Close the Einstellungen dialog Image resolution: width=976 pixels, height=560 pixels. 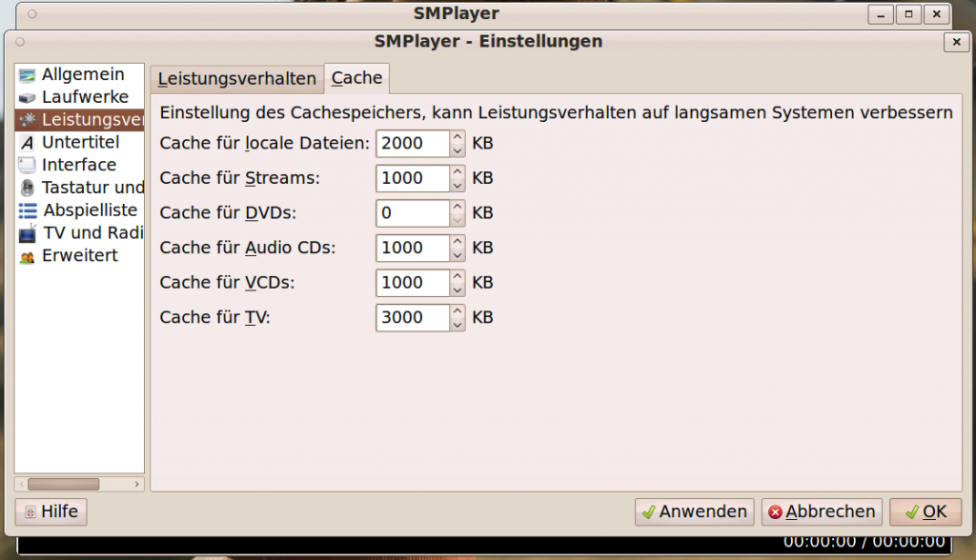956,42
